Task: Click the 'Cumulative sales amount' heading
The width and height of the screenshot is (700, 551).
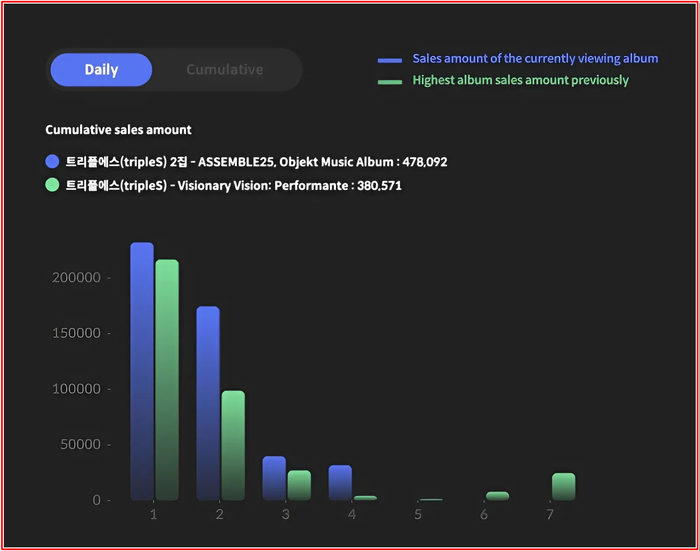Action: point(118,129)
